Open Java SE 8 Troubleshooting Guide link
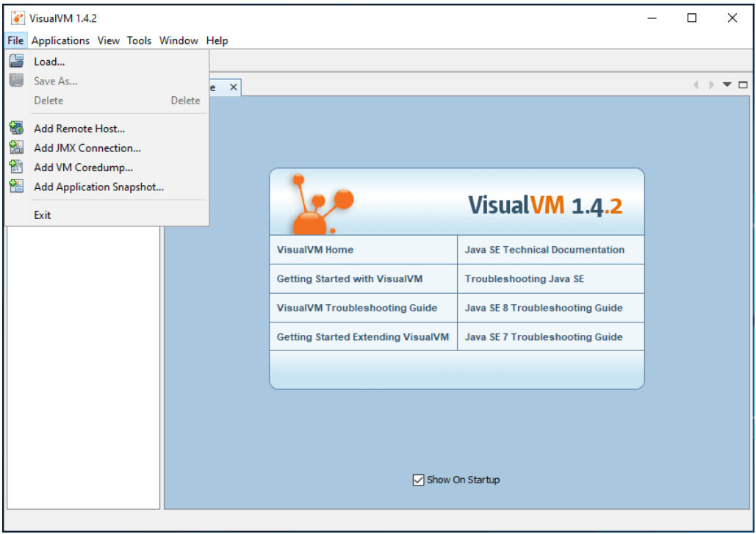Screen dimensions: 756x534 544,308
